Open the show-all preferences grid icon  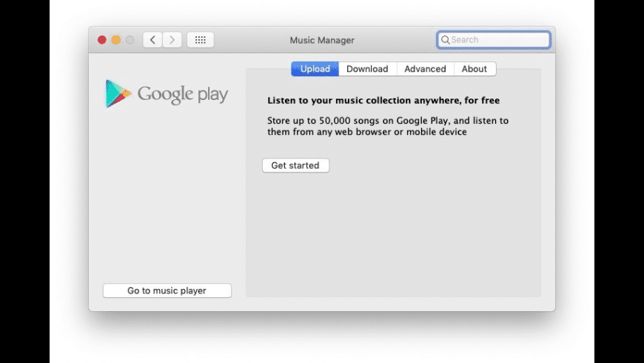click(201, 40)
